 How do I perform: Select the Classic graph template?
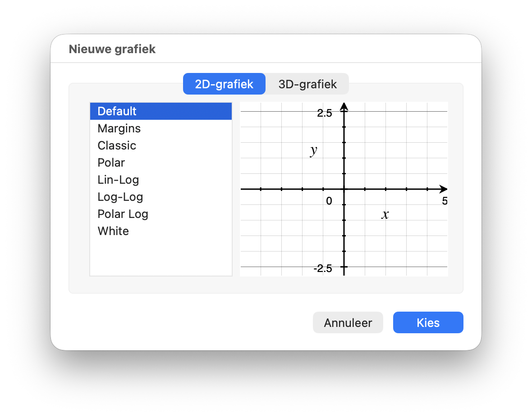pyautogui.click(x=117, y=145)
